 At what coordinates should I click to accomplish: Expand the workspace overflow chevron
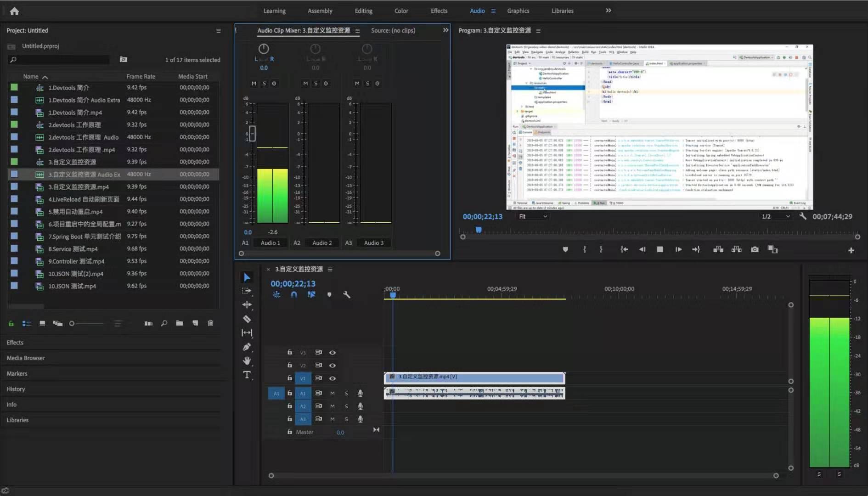click(609, 11)
